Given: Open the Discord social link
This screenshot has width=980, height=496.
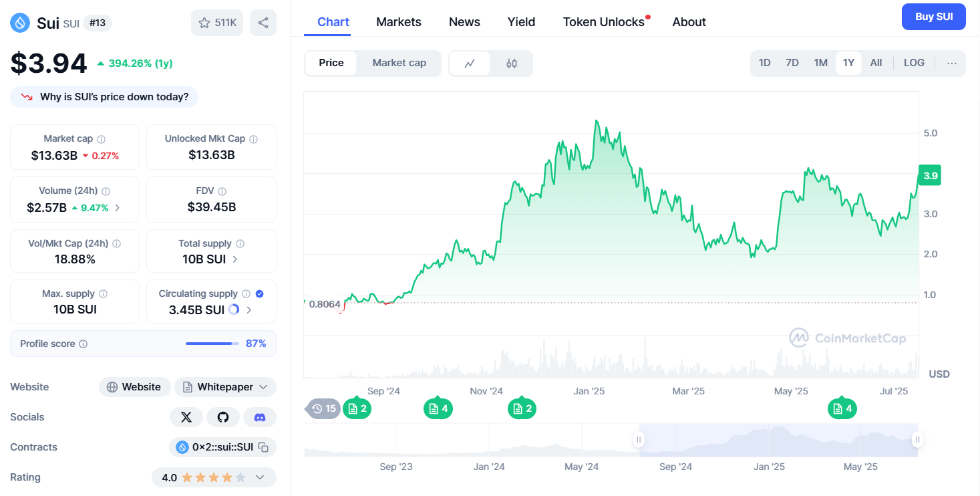Looking at the screenshot, I should point(260,417).
